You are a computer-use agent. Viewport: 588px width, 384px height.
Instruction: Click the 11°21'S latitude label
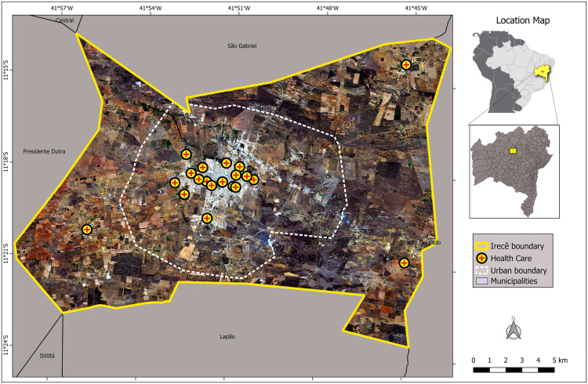6,253
